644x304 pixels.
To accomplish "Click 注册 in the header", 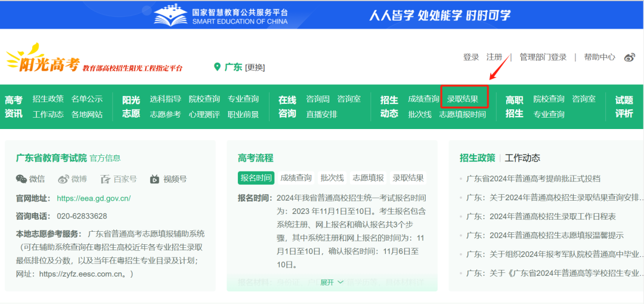I will [494, 57].
